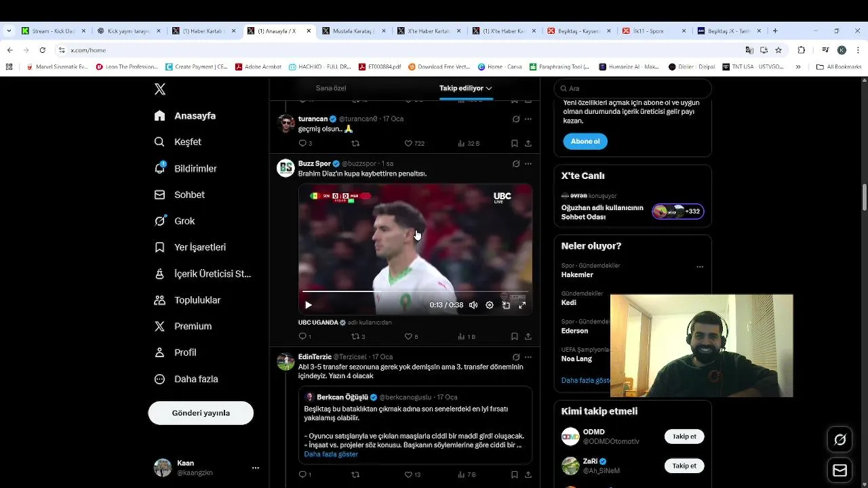Open account menu dots next to Kaan
868x488 pixels.
coord(256,468)
